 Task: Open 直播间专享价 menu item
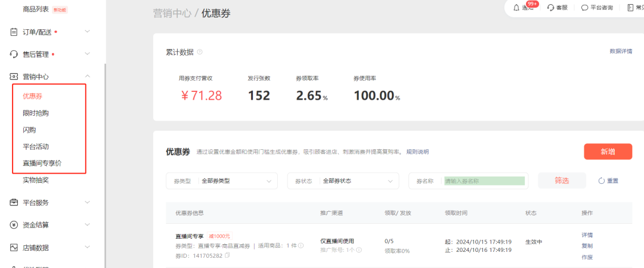click(42, 163)
